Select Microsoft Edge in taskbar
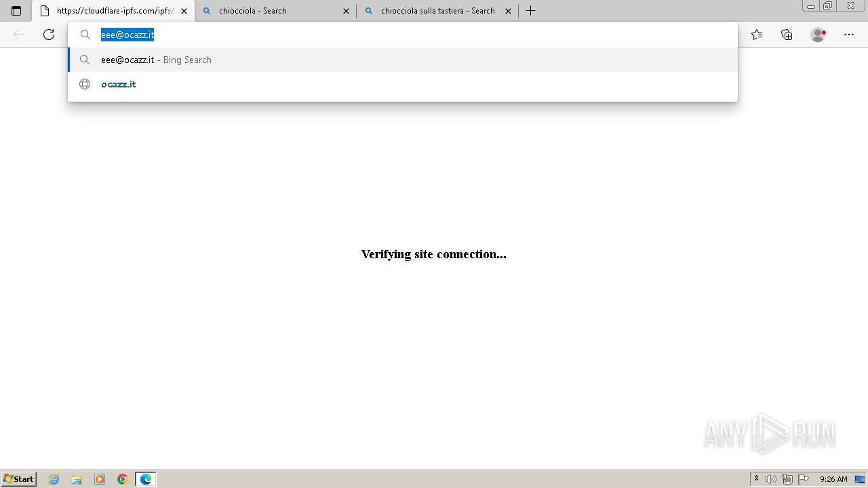This screenshot has height=488, width=868. click(146, 479)
